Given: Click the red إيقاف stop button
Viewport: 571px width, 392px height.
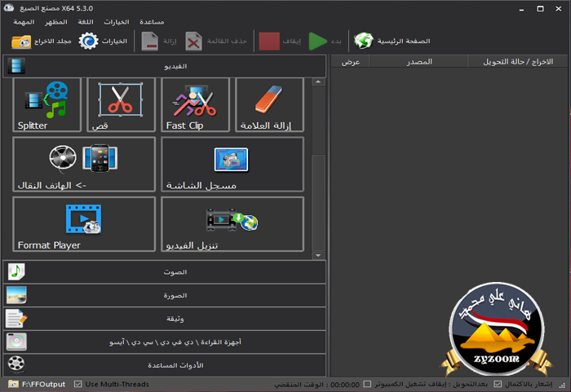Looking at the screenshot, I should click(280, 41).
